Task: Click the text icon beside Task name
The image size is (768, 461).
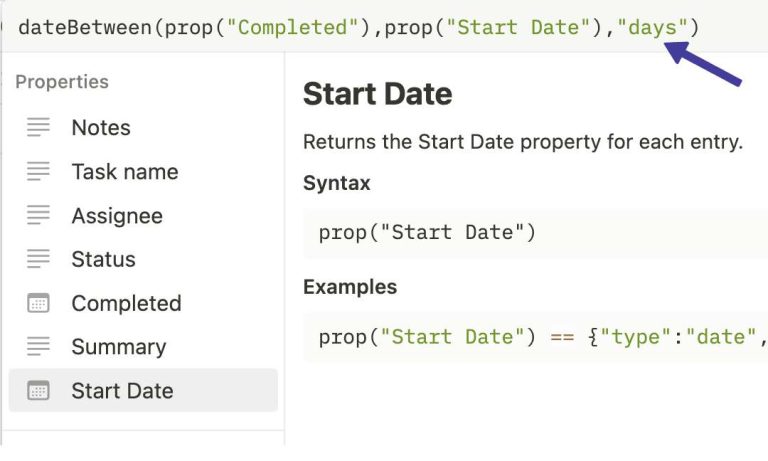Action: [x=39, y=171]
